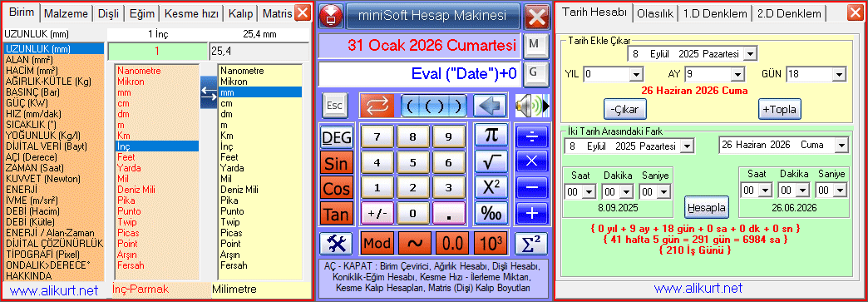Select Nanometre in the red source unit list
This screenshot has width=868, height=302.
coord(156,71)
